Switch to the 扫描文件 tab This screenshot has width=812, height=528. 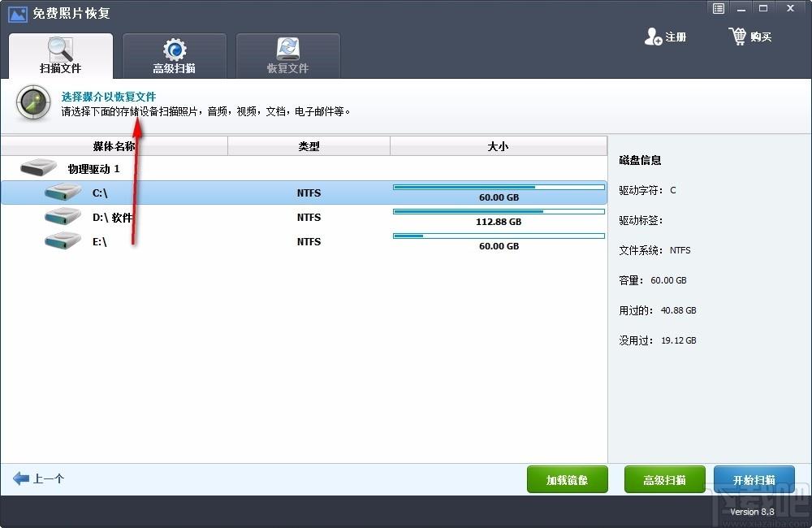coord(61,56)
